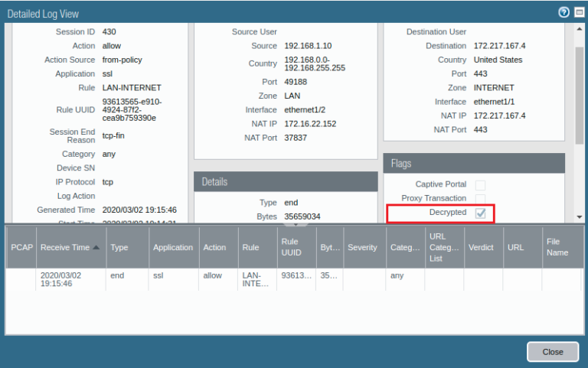Click the Action column header

219,247
